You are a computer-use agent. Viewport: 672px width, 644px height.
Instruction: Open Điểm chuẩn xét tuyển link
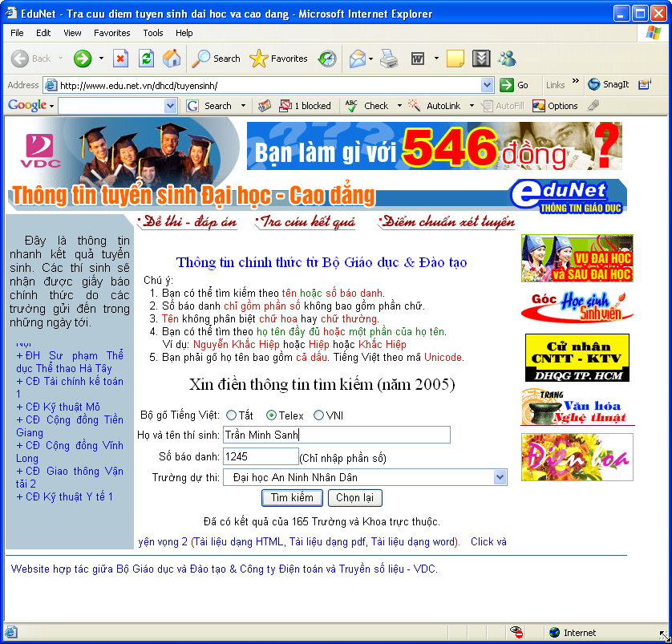click(447, 222)
